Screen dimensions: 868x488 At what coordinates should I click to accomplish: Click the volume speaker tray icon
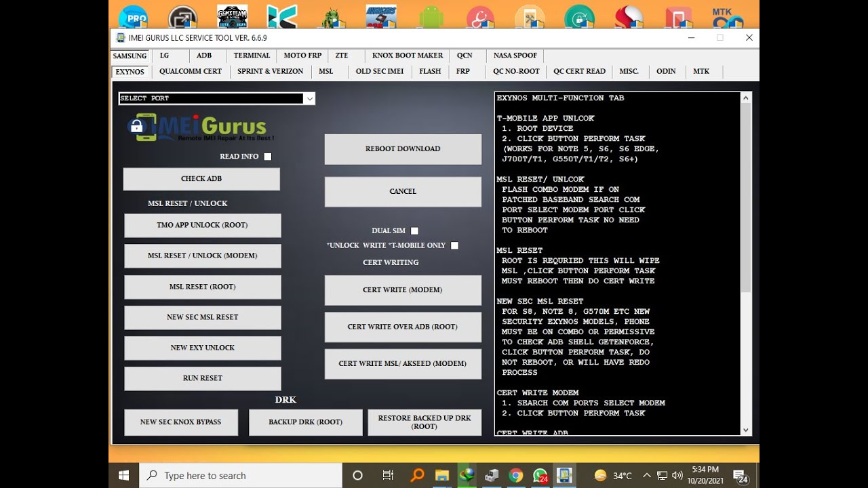coord(678,475)
